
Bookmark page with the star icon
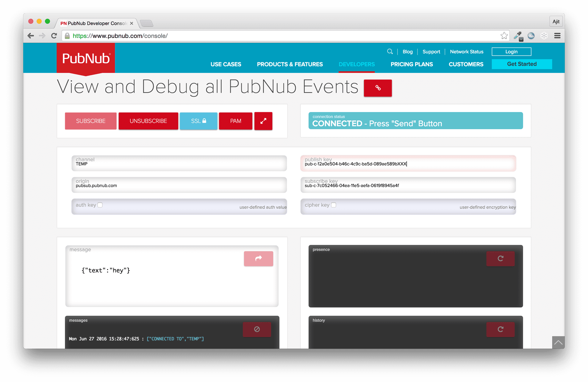(504, 36)
